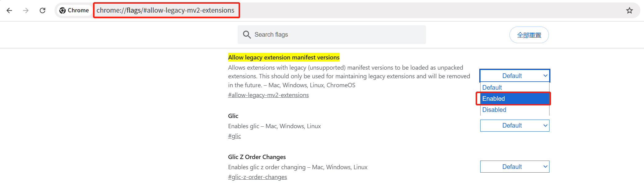Click the browser back arrow
The image size is (644, 188).
click(10, 10)
